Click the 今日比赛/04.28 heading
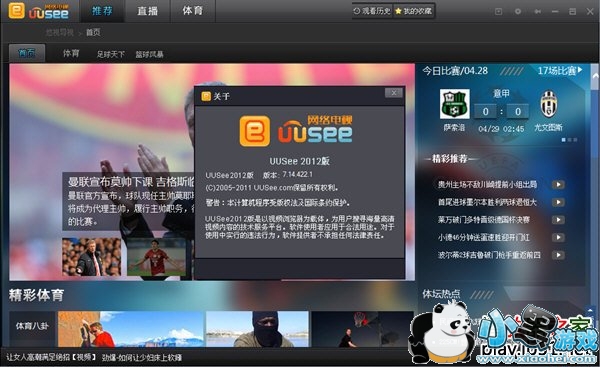 point(455,71)
